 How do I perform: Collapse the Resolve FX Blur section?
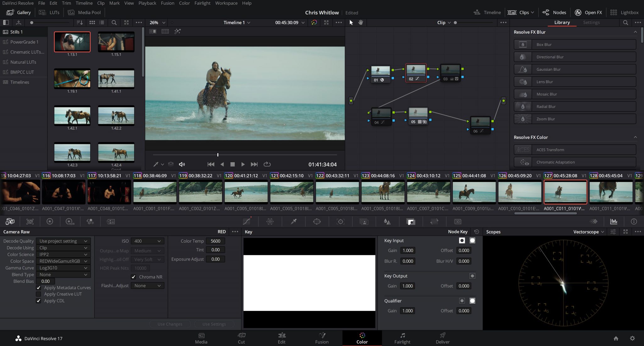tap(636, 32)
